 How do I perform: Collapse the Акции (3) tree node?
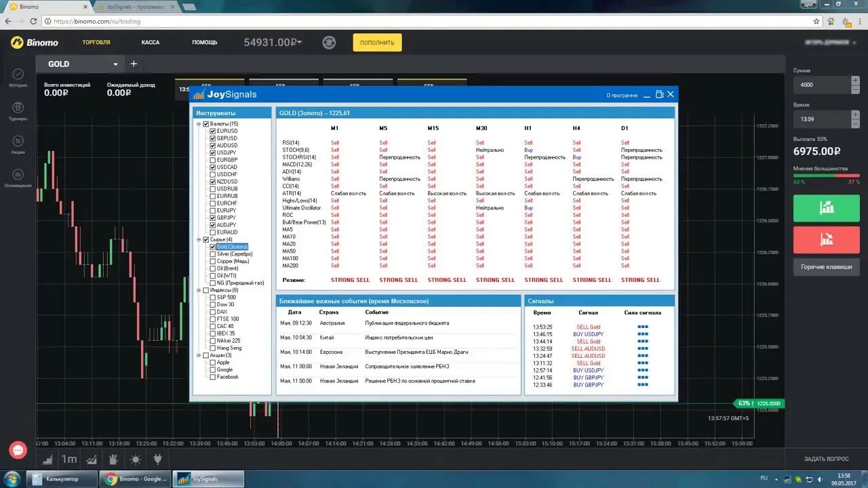tap(199, 355)
